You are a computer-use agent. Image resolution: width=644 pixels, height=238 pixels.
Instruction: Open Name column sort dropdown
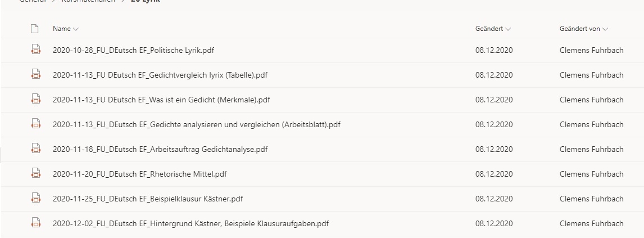(65, 29)
